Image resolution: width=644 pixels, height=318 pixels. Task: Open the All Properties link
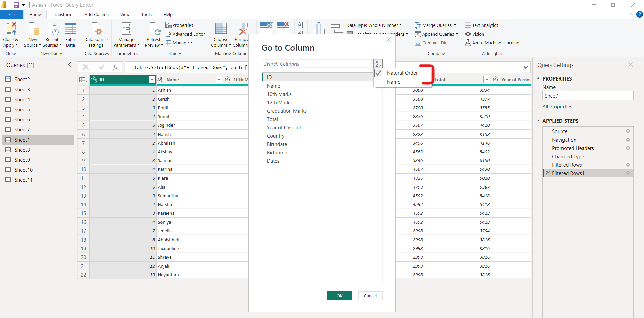(557, 107)
